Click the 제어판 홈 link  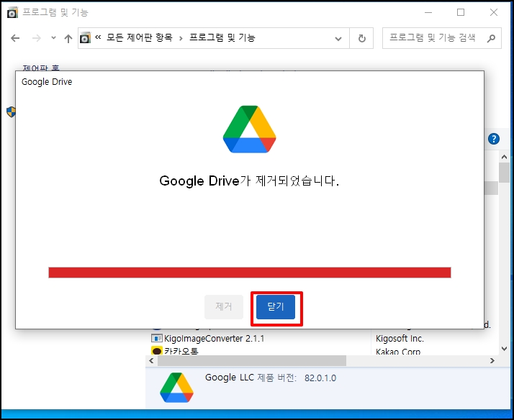41,68
